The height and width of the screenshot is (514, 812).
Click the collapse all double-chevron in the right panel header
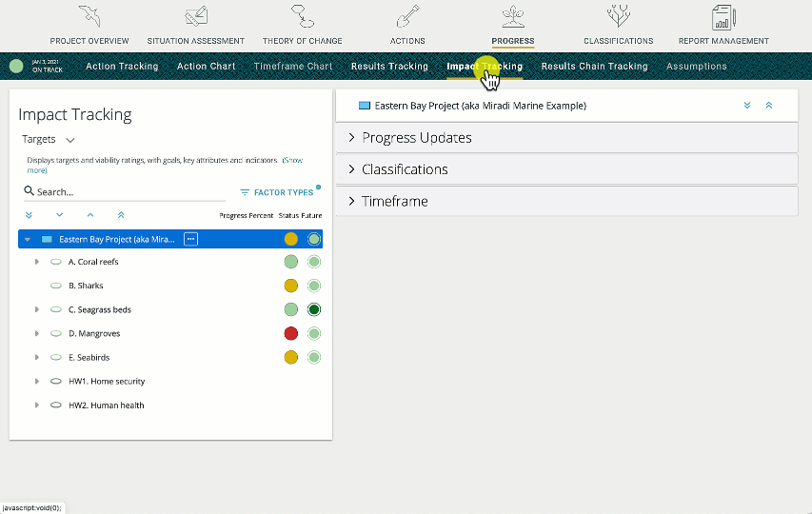click(x=769, y=106)
